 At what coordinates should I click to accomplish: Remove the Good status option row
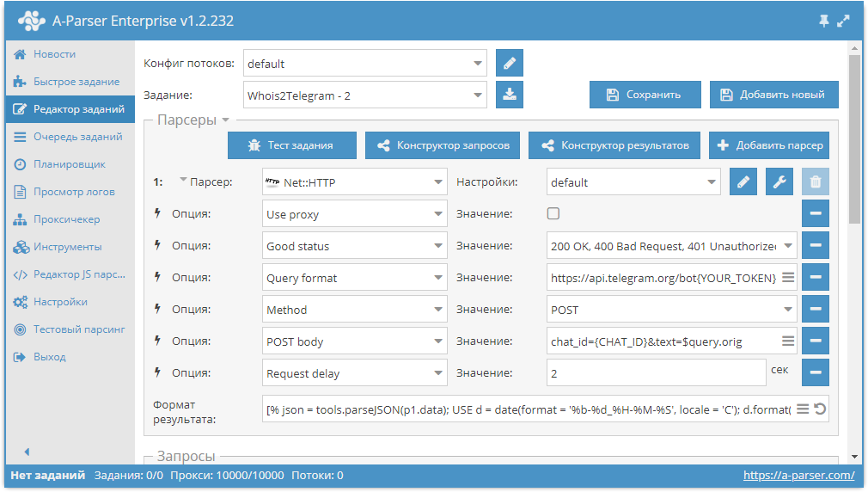[x=816, y=245]
